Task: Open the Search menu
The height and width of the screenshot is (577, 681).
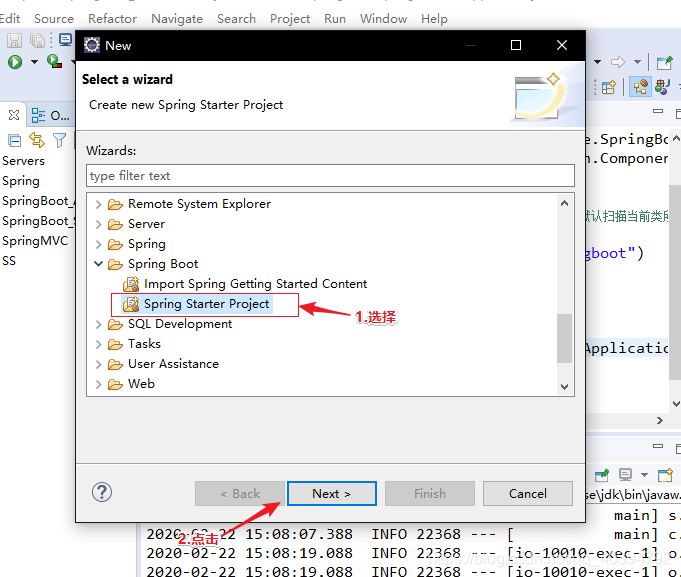Action: [x=236, y=19]
